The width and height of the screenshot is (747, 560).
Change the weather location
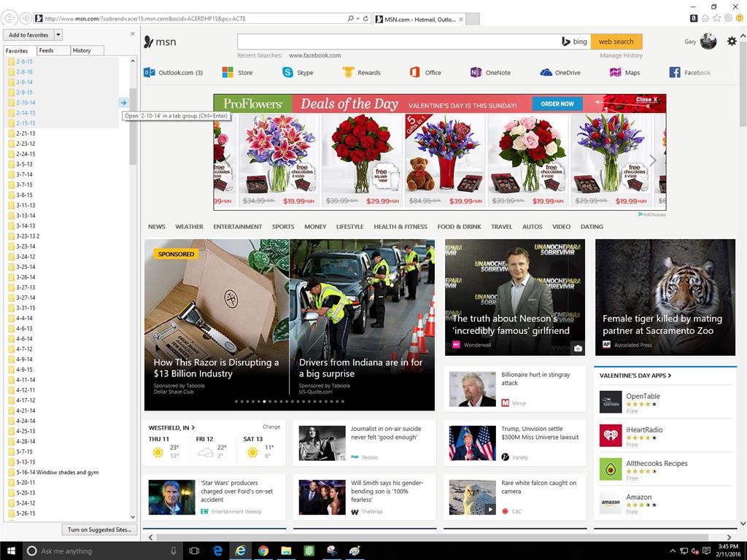(271, 427)
